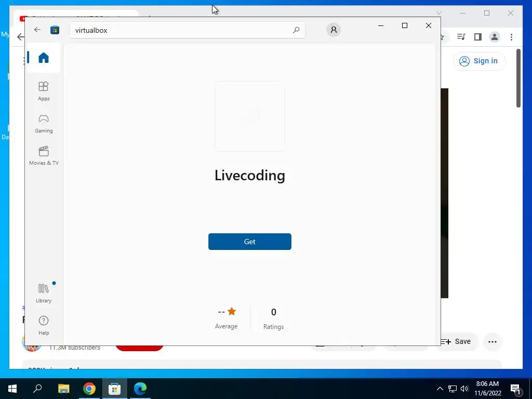Launch Microsoft Edge from the taskbar
Image resolution: width=532 pixels, height=399 pixels.
point(140,389)
